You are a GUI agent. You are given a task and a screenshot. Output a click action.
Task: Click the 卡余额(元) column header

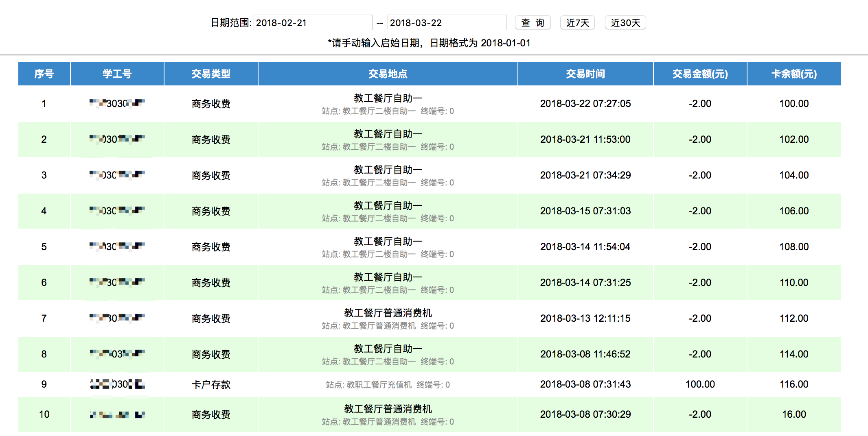793,74
